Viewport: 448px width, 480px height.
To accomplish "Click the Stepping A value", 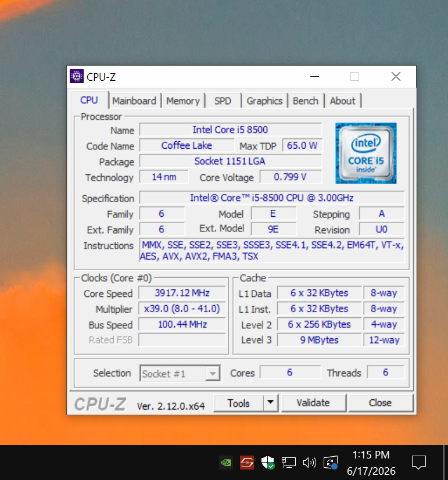I will (x=382, y=213).
